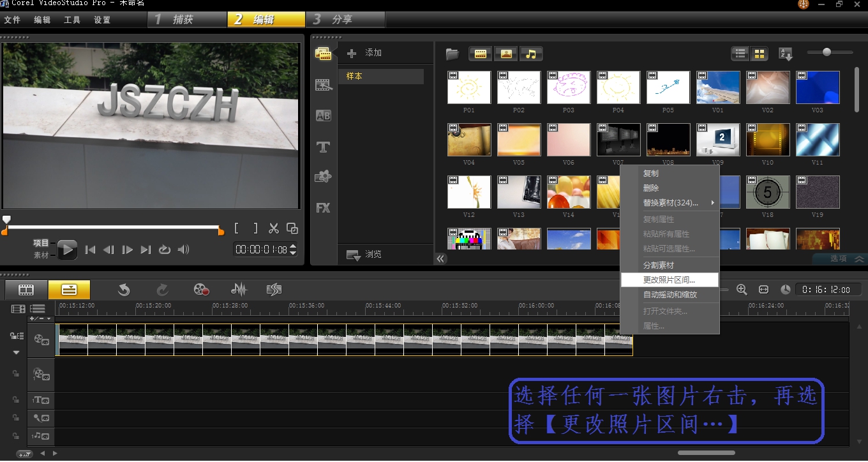This screenshot has width=868, height=462.
Task: Switch library to thumbnail view
Action: click(759, 54)
